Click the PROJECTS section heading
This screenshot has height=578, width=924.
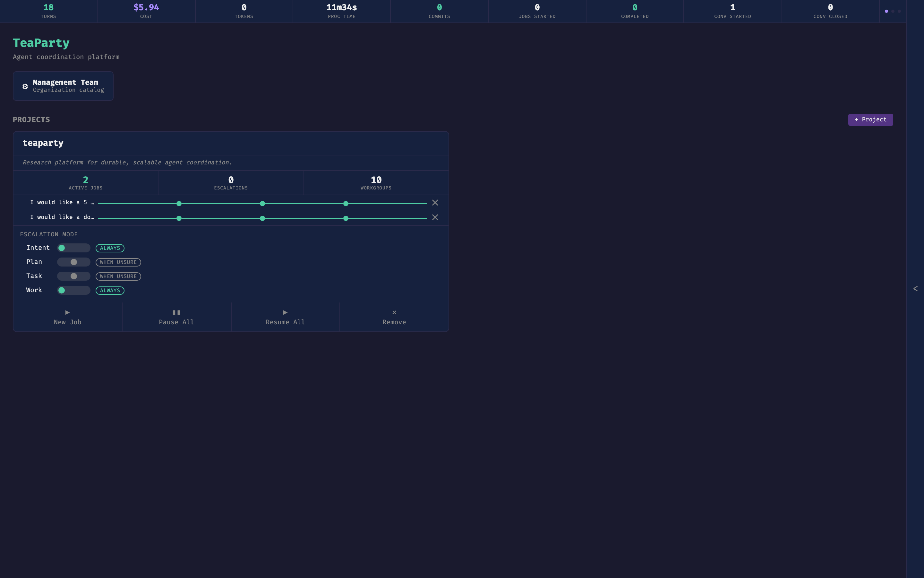pos(31,120)
